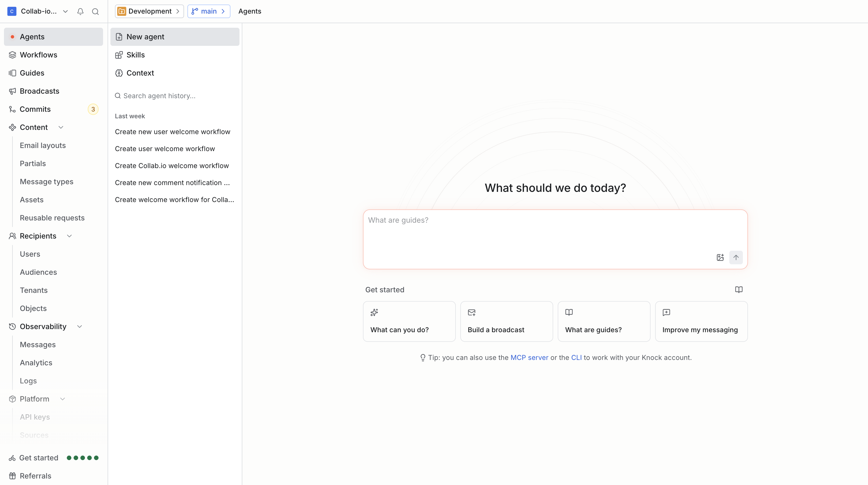
Task: Click the search magnifier icon in top bar
Action: tap(95, 11)
